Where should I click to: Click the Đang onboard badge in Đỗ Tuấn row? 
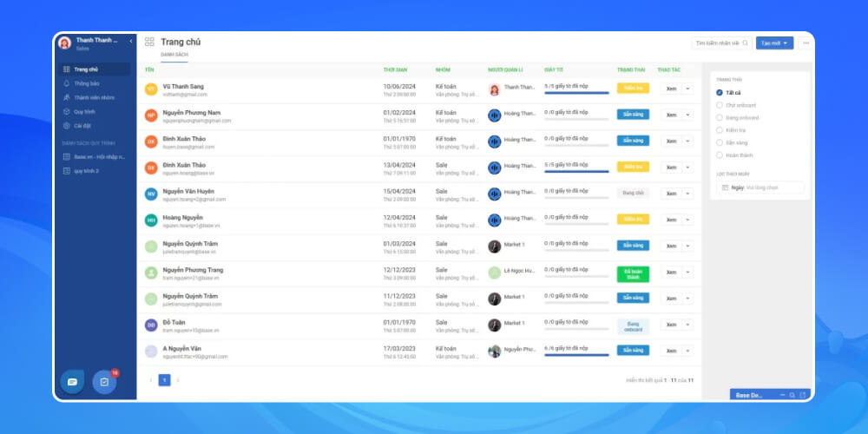pos(633,326)
